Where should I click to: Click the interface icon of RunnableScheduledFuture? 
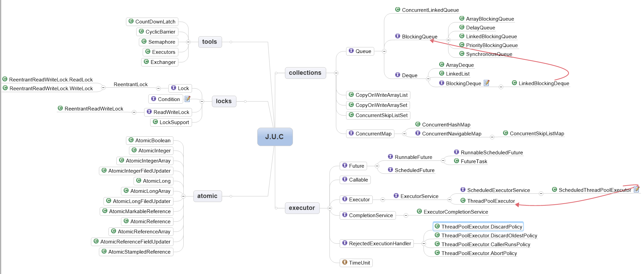457,152
